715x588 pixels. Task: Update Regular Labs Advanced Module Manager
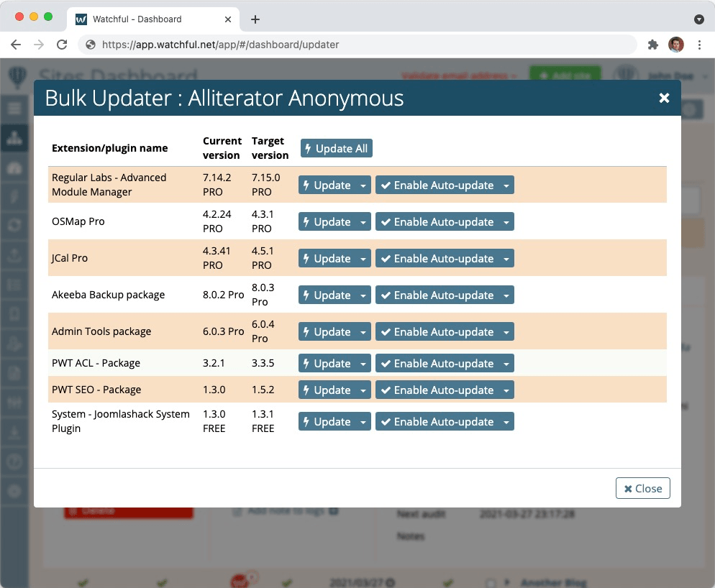point(327,185)
